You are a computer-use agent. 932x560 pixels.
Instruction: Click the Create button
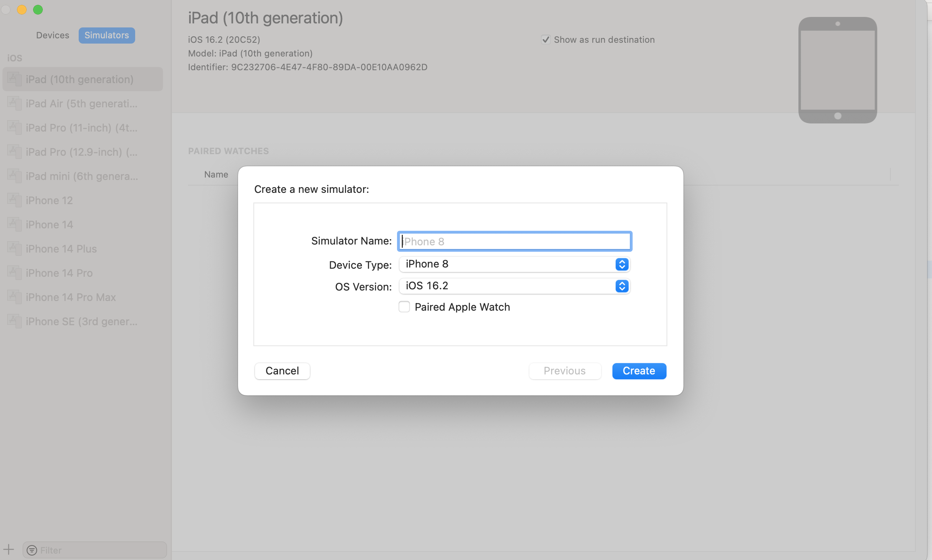(x=639, y=371)
